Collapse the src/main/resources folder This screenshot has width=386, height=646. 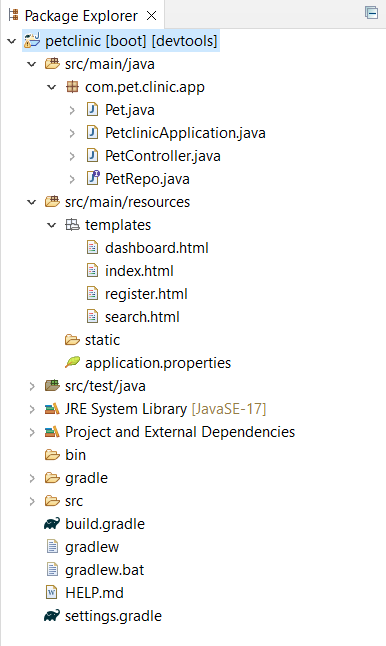[x=32, y=202]
